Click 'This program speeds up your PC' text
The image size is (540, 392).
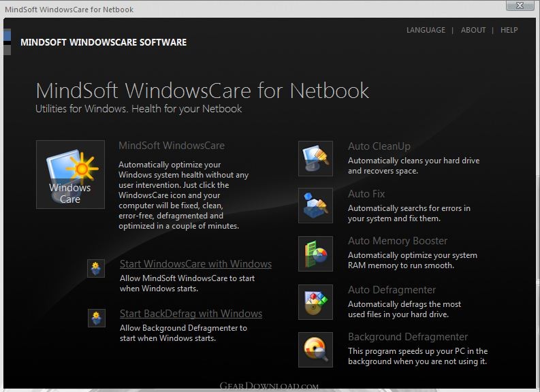417,356
